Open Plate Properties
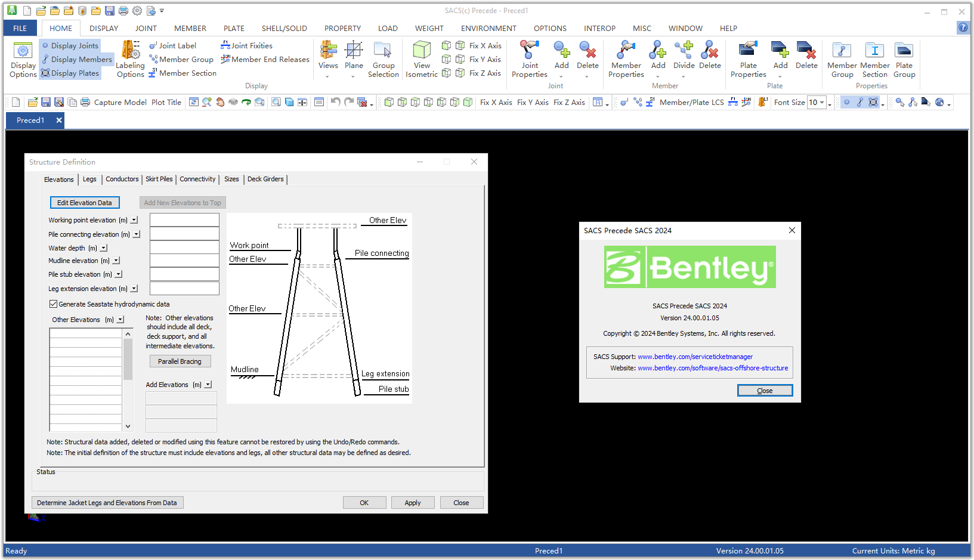Viewport: 974px width, 560px height. pyautogui.click(x=748, y=59)
